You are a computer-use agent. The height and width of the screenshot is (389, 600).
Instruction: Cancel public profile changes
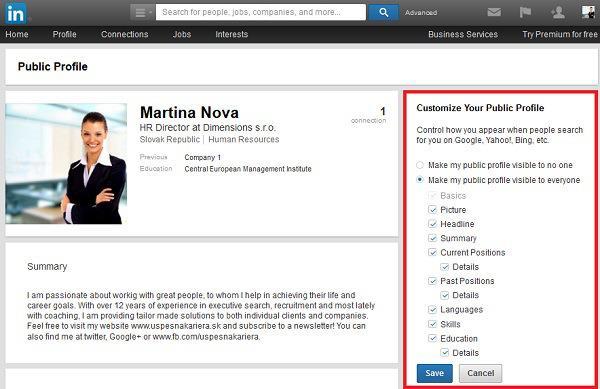pos(480,373)
